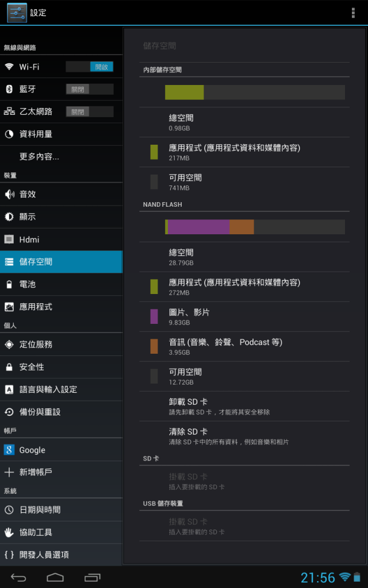Tap the clock icon for 日期與時間

point(9,510)
